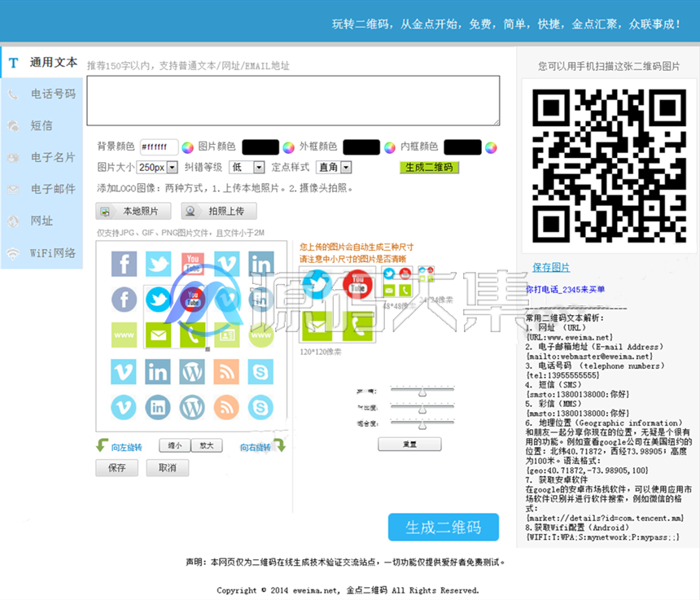This screenshot has width=700, height=600.
Task: Click the square RSS icon in the crop image
Action: pyautogui.click(x=226, y=371)
